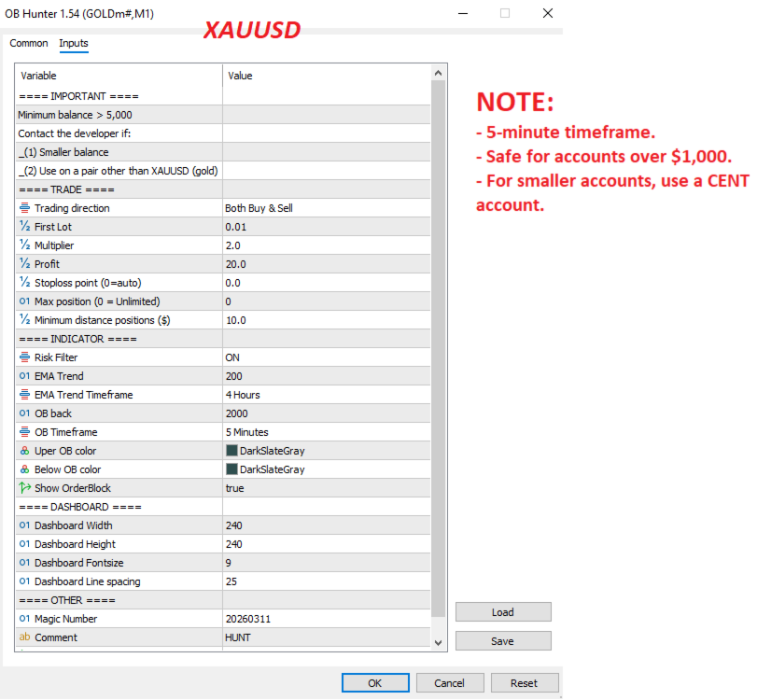Click the enum icon beside OB Timeframe
The image size is (757, 700).
pos(24,432)
